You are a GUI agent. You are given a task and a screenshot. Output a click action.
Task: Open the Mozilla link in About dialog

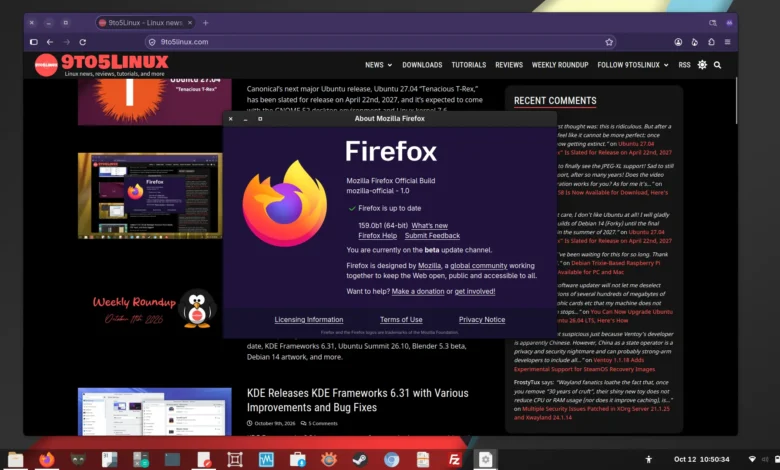429,266
